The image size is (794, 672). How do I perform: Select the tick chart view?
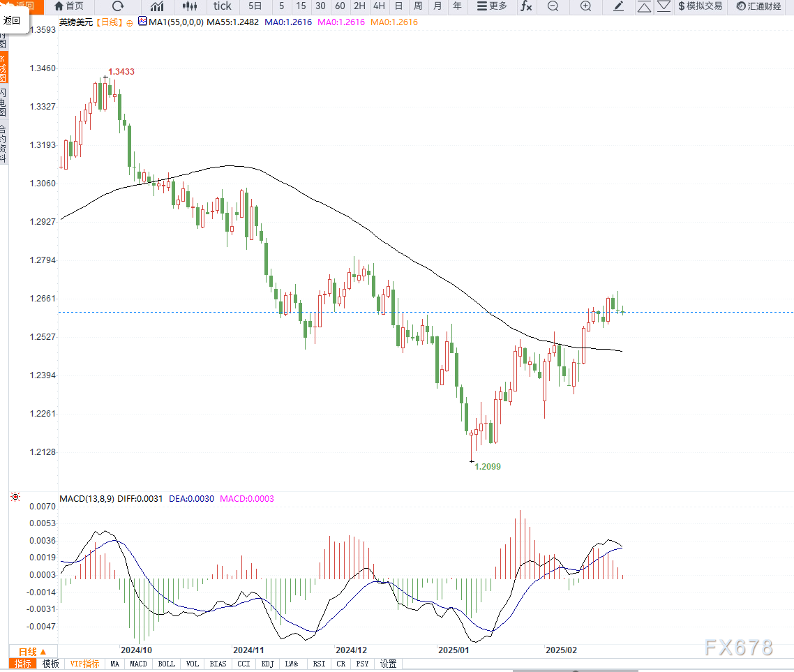(223, 6)
